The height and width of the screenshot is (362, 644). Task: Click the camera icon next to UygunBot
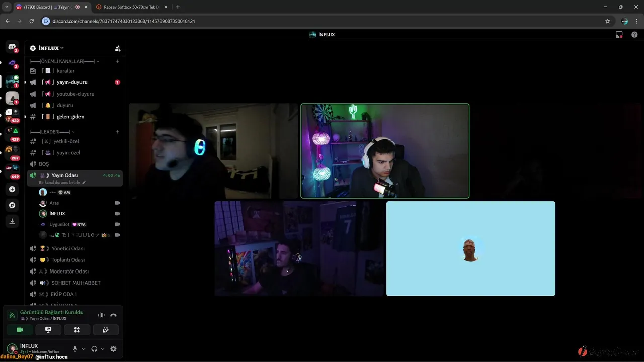tap(117, 224)
